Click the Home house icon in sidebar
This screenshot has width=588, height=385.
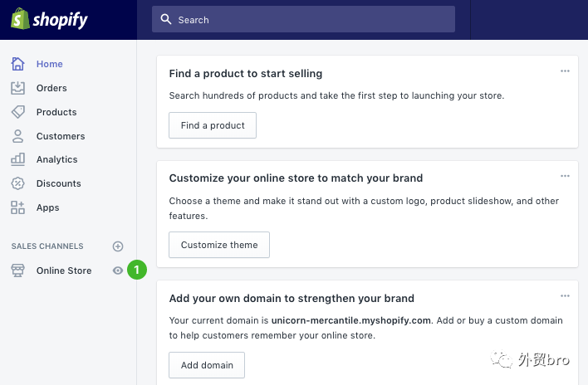(18, 64)
